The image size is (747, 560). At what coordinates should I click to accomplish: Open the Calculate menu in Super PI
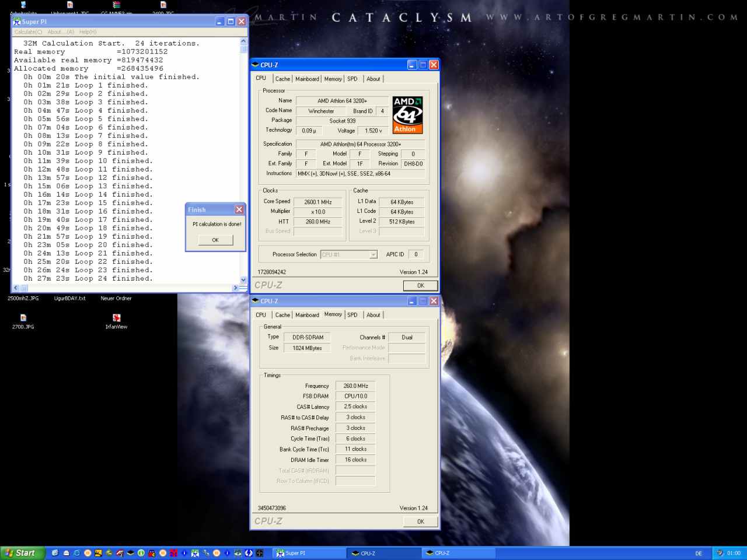tap(28, 32)
